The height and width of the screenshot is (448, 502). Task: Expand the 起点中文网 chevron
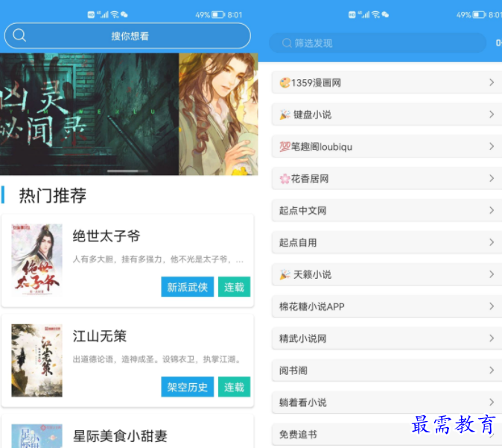click(x=492, y=210)
